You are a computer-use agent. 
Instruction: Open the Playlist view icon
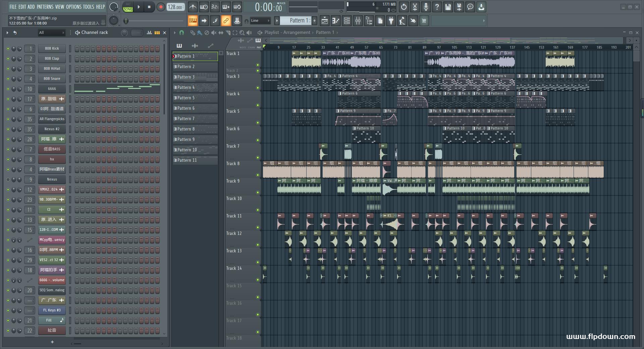point(325,21)
